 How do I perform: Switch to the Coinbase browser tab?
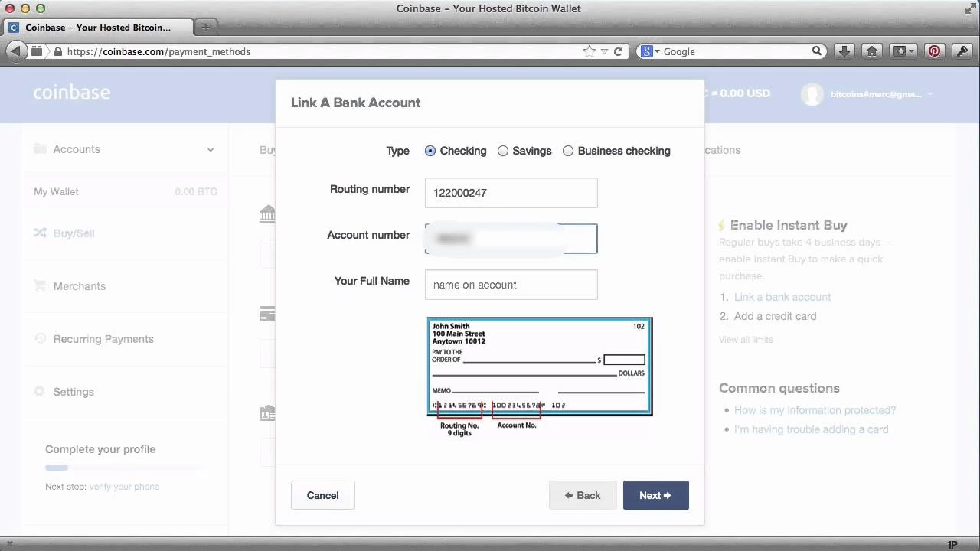tap(97, 27)
